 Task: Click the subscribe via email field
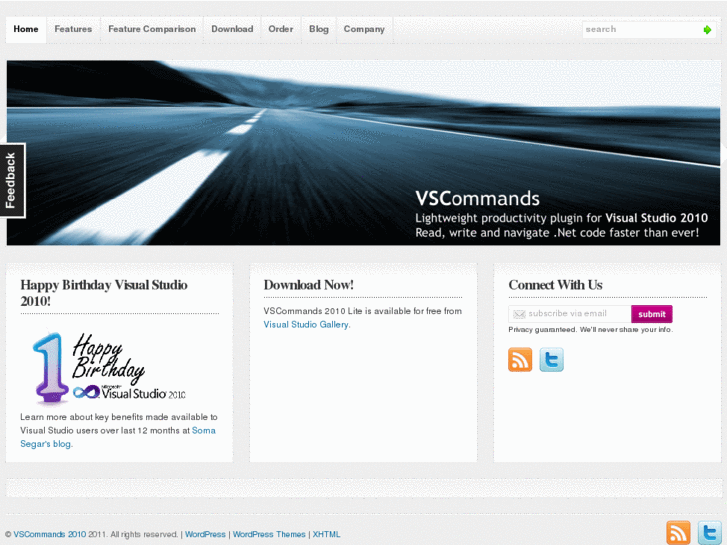coord(570,314)
